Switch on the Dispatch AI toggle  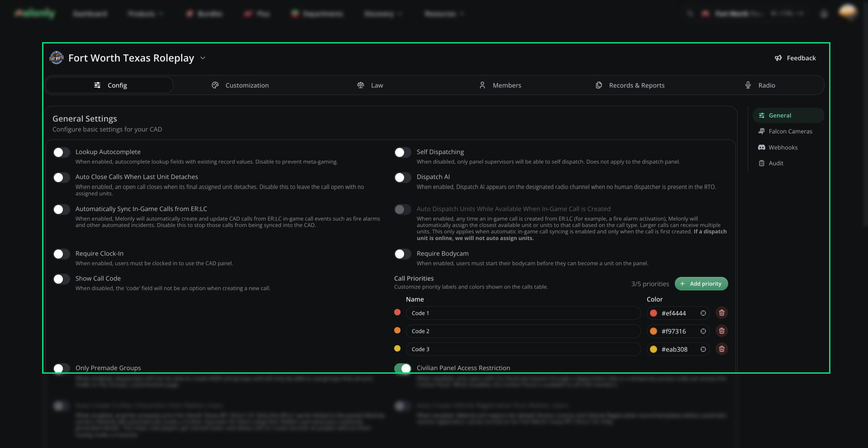pos(403,178)
